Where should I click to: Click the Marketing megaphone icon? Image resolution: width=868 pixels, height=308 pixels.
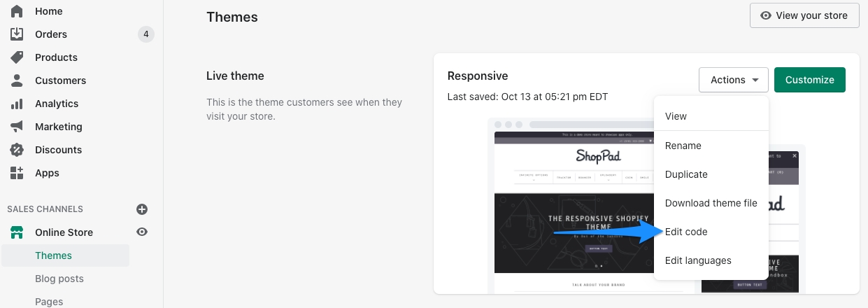17,127
